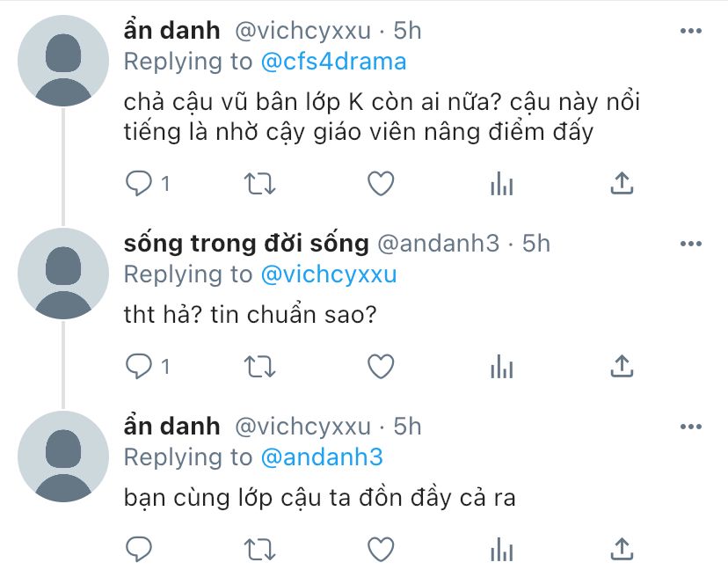
Task: Share the first tweet by ẩn danh
Action: pyautogui.click(x=622, y=183)
